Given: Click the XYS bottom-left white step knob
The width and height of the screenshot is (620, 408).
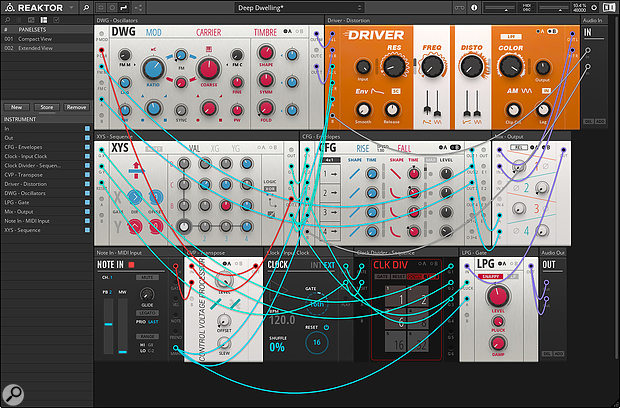Looking at the screenshot, I should pos(184,227).
